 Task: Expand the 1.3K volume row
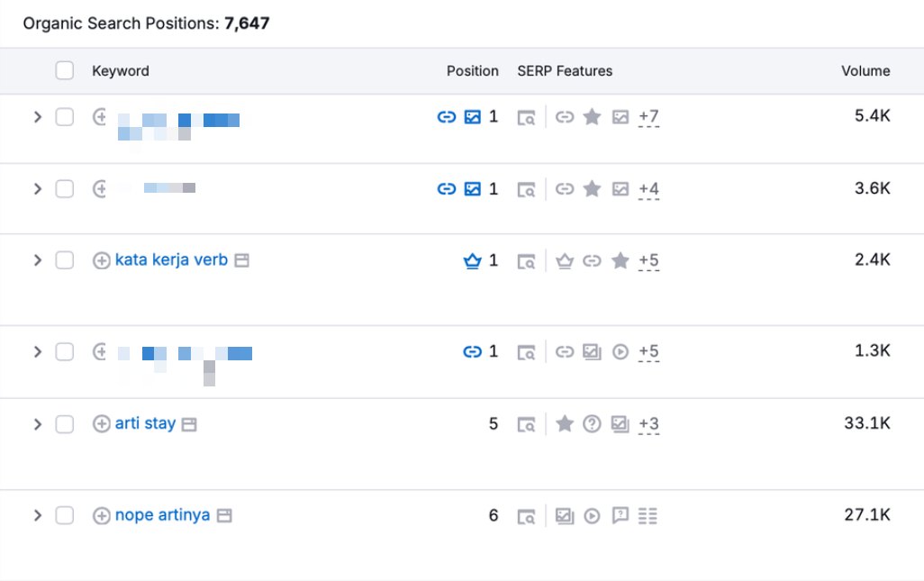[x=38, y=352]
